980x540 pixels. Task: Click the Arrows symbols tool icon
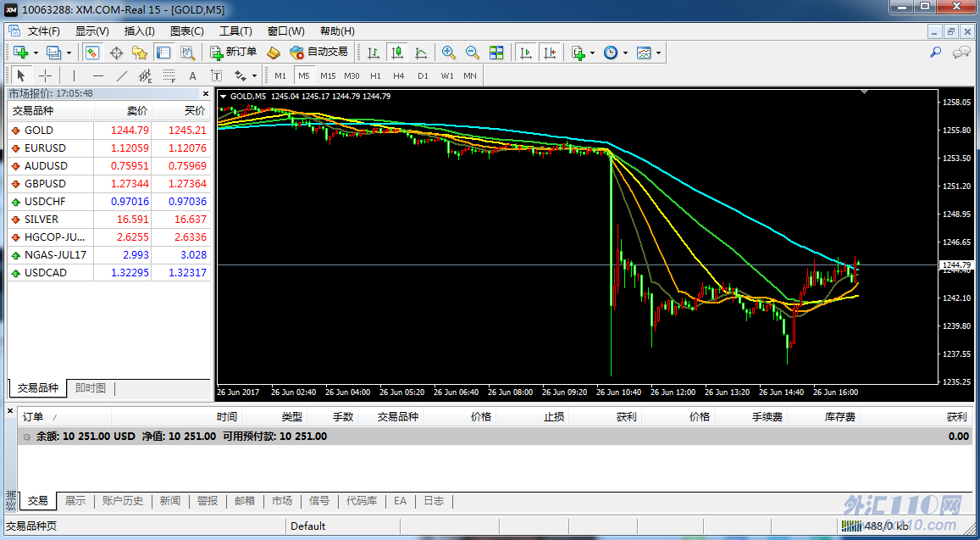coord(240,75)
